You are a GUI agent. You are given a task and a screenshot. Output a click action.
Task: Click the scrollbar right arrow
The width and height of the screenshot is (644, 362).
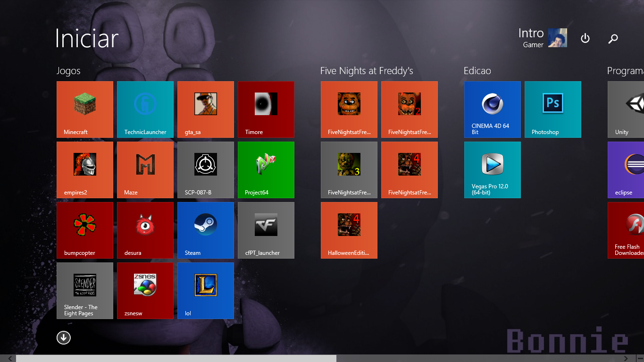(627, 359)
